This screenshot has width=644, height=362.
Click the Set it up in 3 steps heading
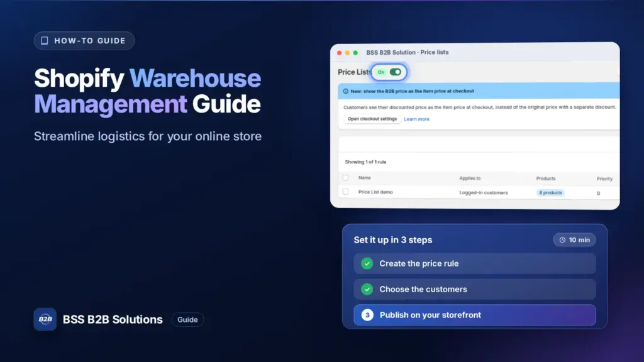pos(393,239)
